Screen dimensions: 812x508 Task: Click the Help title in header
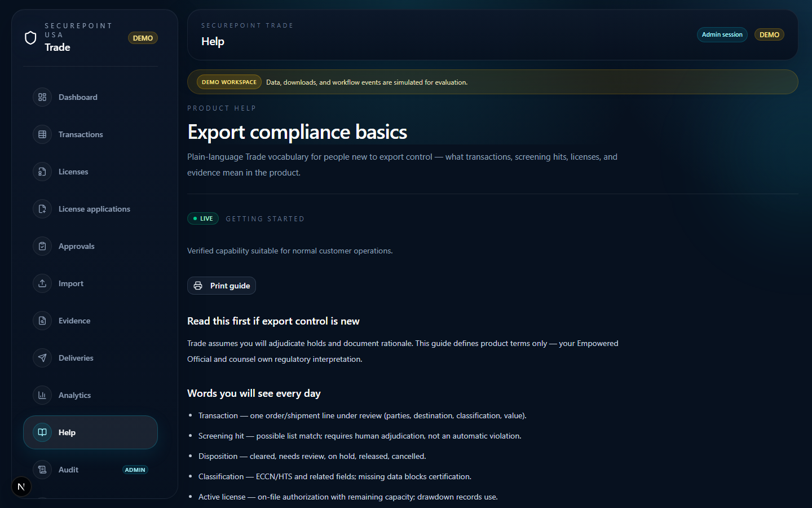point(213,41)
